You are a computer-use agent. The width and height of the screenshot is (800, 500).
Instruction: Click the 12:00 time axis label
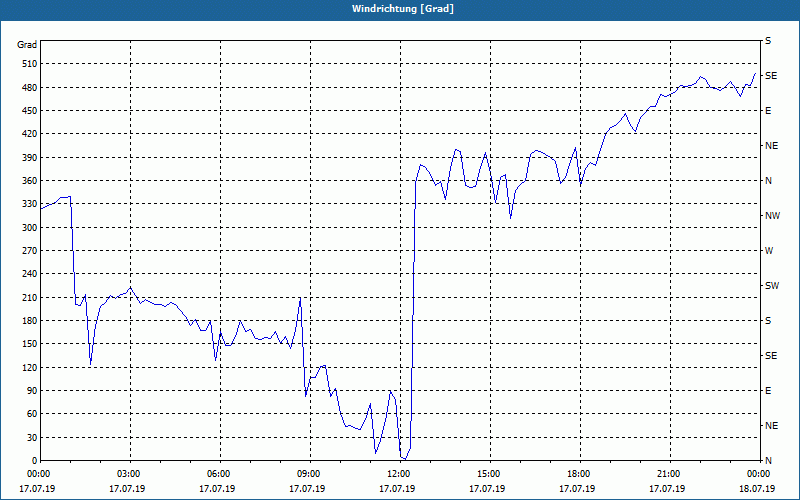point(400,474)
